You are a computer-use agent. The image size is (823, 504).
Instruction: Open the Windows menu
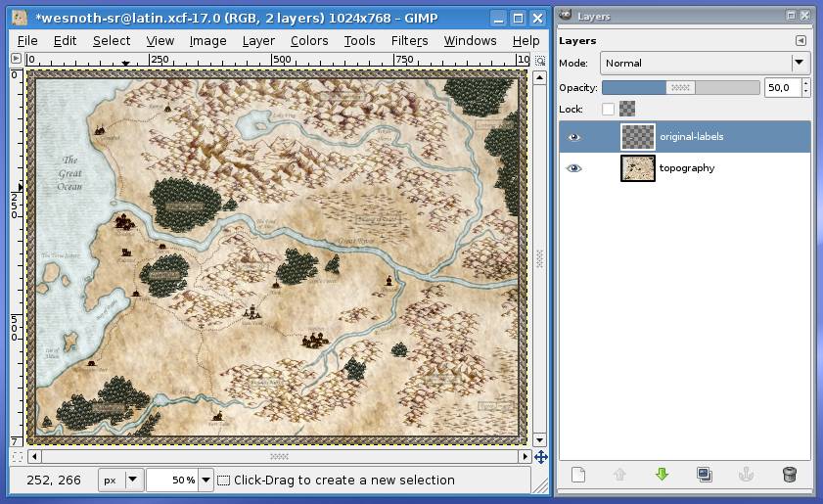pos(471,40)
